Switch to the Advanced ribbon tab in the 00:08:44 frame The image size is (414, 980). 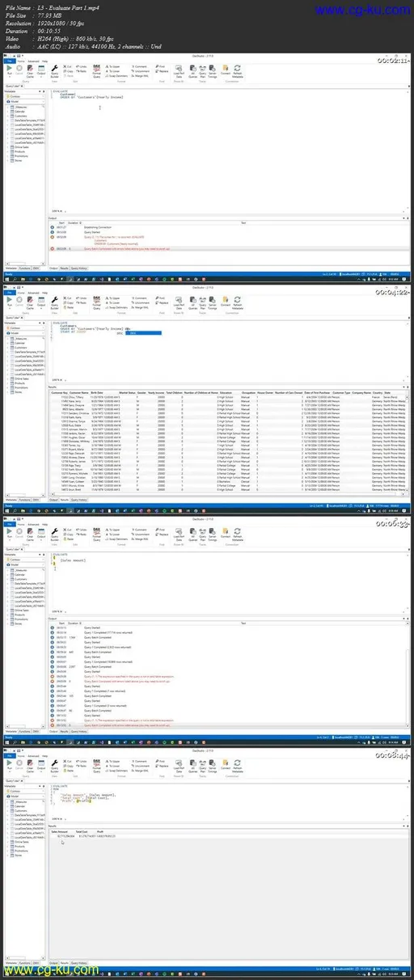click(x=33, y=751)
